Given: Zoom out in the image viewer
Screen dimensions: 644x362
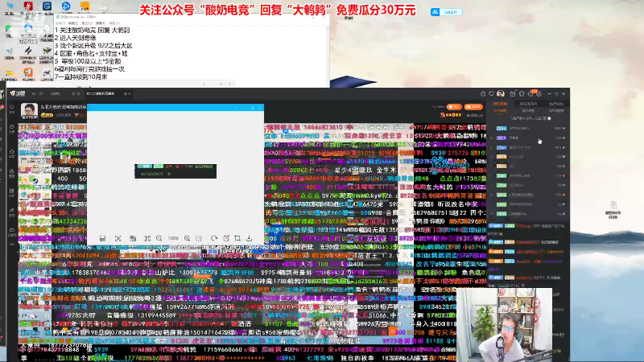Looking at the screenshot, I should click(159, 238).
